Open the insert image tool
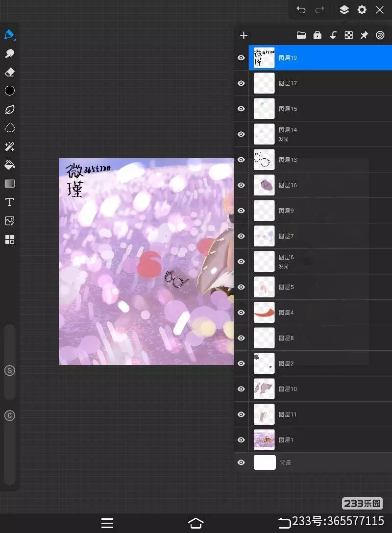The height and width of the screenshot is (533, 392). click(x=9, y=221)
